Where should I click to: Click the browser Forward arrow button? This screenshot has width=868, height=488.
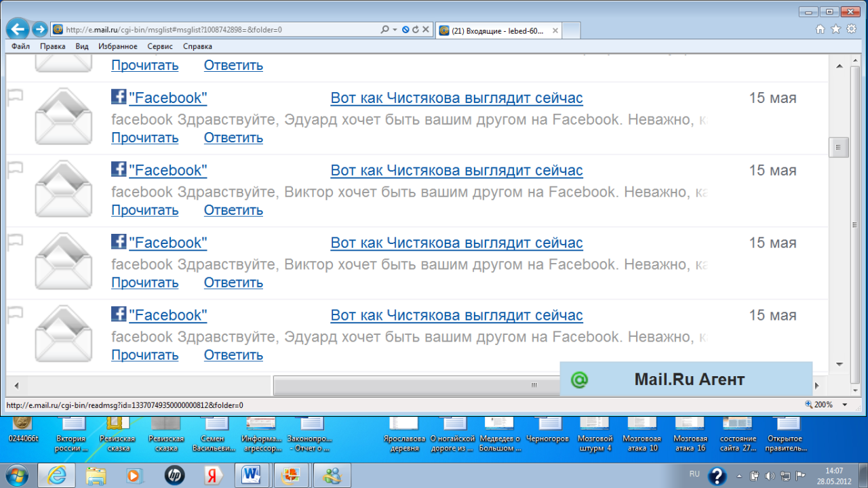(39, 29)
